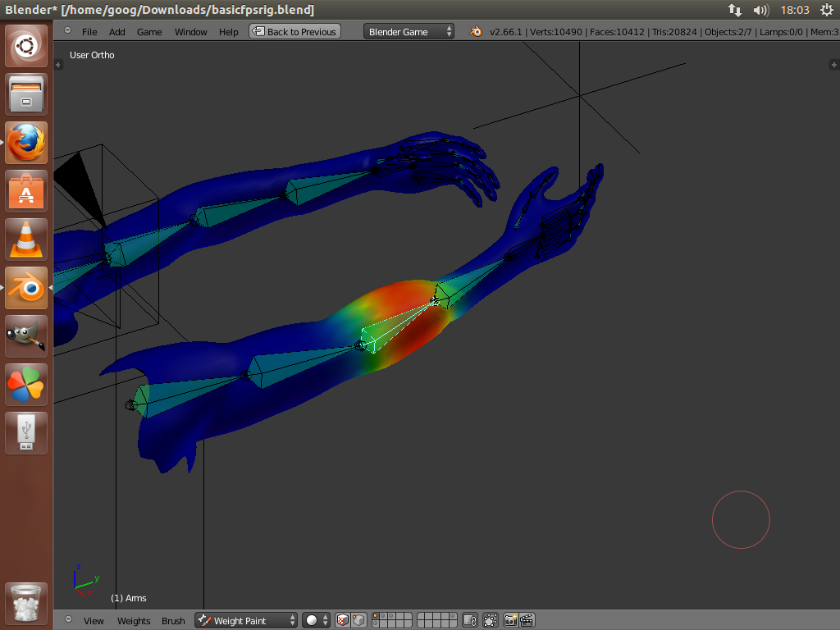Screen dimensions: 840x630
Task: Toggle vertex selection masking for painting
Action: tap(359, 620)
